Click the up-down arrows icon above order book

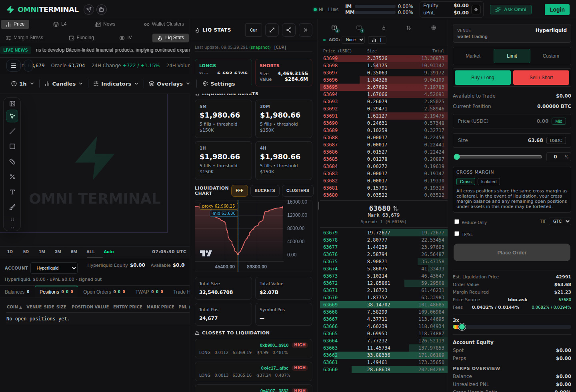coord(408,28)
